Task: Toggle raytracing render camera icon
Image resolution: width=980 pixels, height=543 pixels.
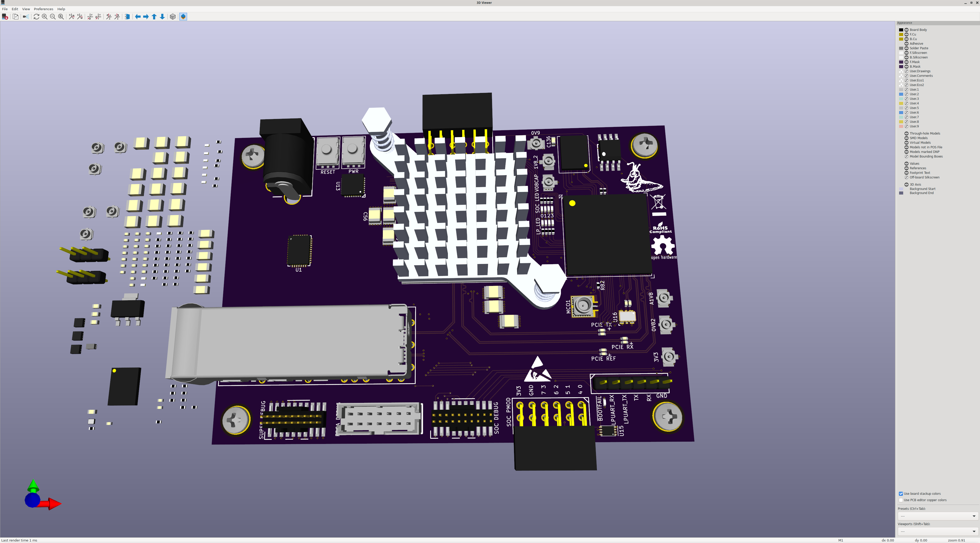Action: (x=26, y=16)
